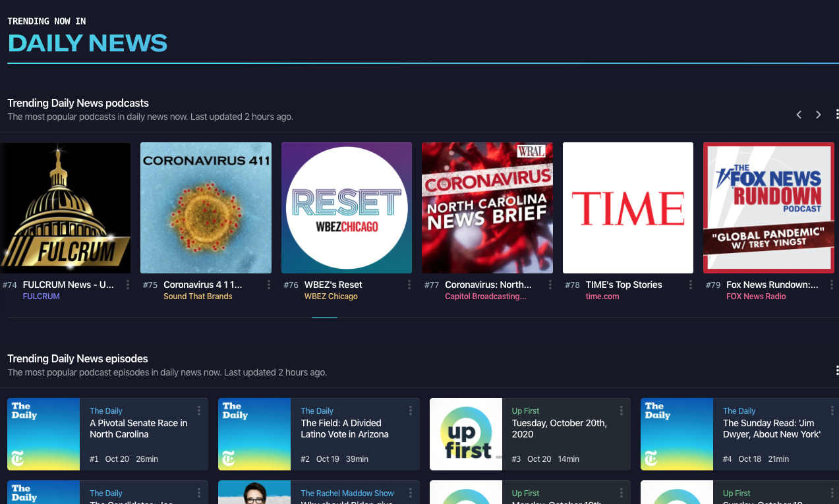Click the Trending Daily News podcasts heading
Viewport: 839px width, 504px height.
(78, 103)
